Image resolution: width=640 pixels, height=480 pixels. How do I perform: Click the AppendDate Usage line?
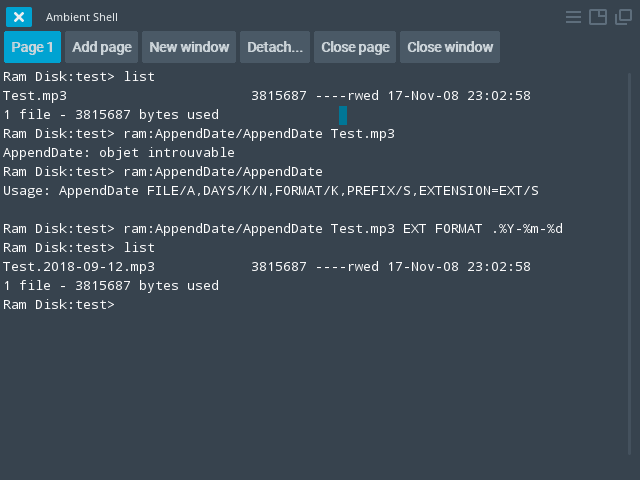(271, 191)
